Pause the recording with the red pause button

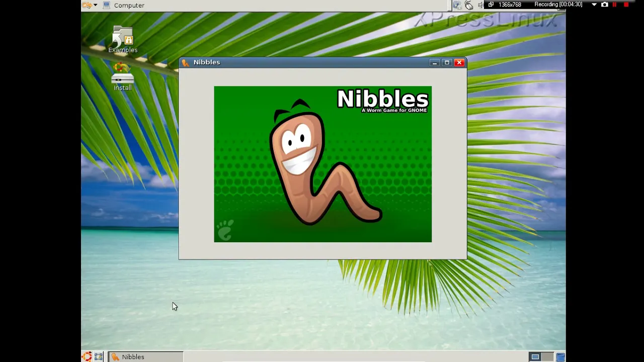click(614, 5)
